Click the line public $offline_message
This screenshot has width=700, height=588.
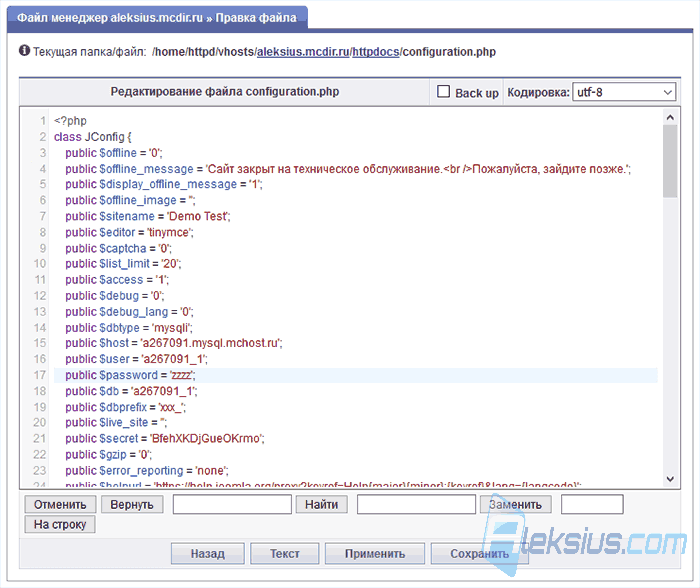(x=348, y=169)
